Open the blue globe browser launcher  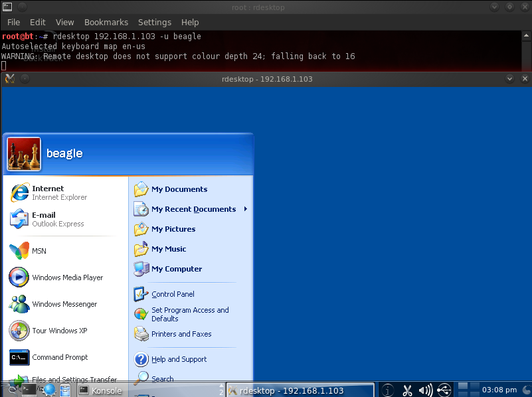pyautogui.click(x=50, y=390)
